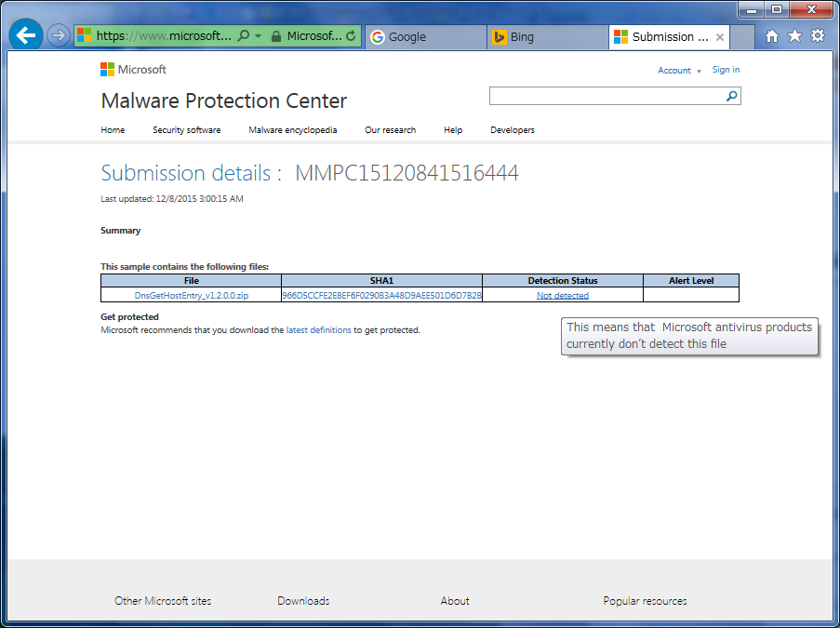This screenshot has height=628, width=840.
Task: Open Favorites with the star icon
Action: point(794,36)
